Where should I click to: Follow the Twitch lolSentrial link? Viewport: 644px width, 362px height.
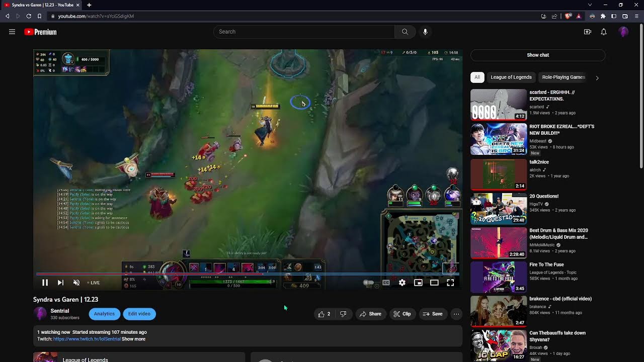tap(87, 339)
